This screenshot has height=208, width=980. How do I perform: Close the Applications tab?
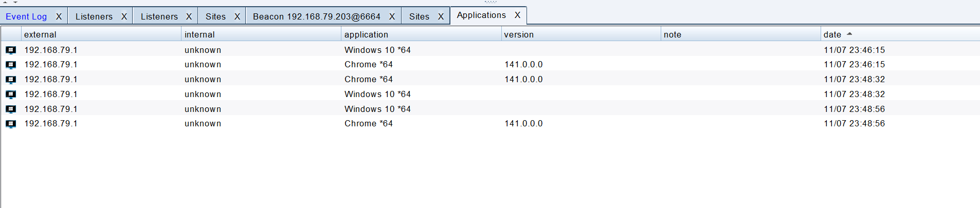517,15
